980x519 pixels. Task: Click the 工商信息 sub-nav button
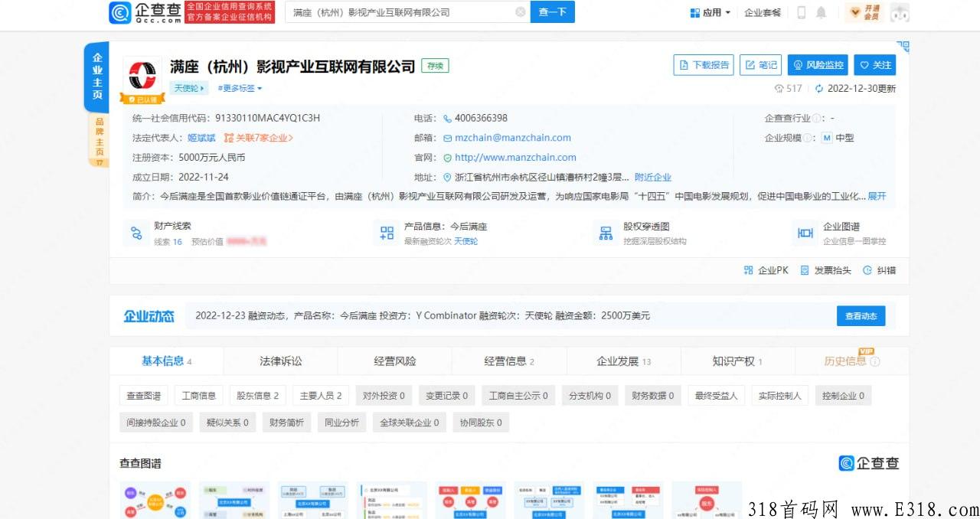click(198, 396)
